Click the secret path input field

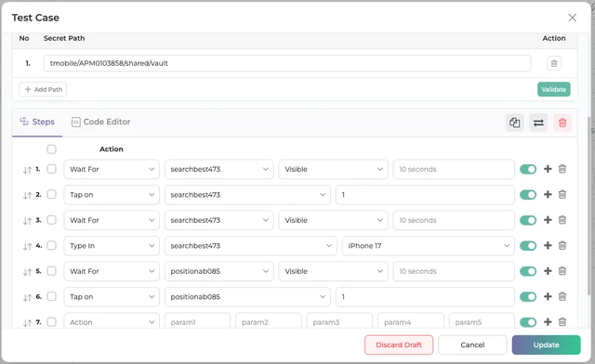[287, 63]
